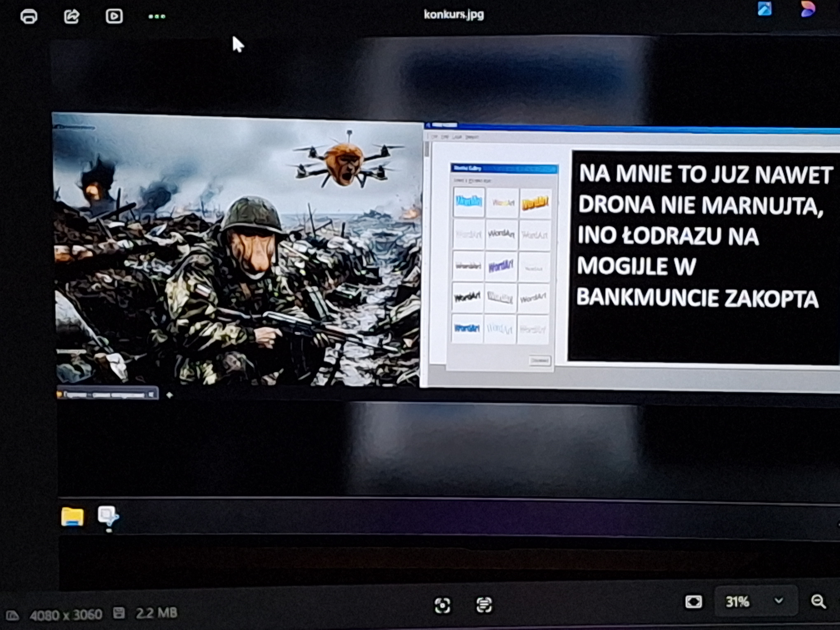Click the Print icon in toolbar
840x630 pixels.
click(29, 16)
